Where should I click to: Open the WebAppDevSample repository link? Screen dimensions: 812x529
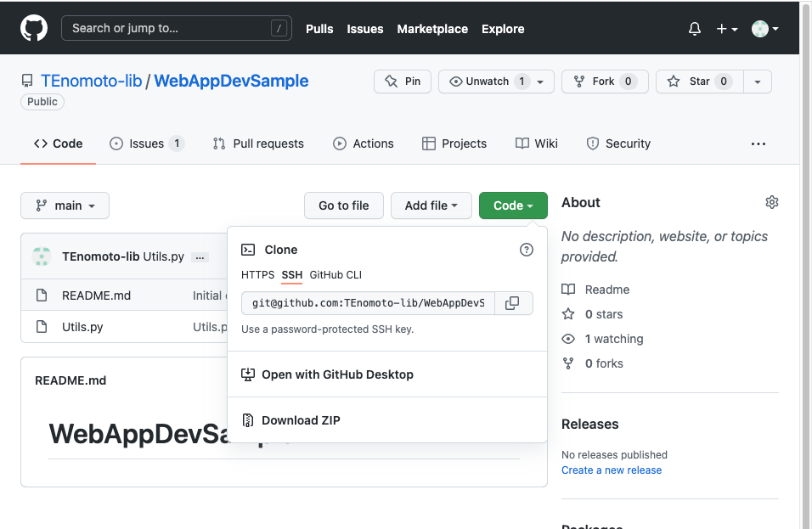(x=231, y=82)
